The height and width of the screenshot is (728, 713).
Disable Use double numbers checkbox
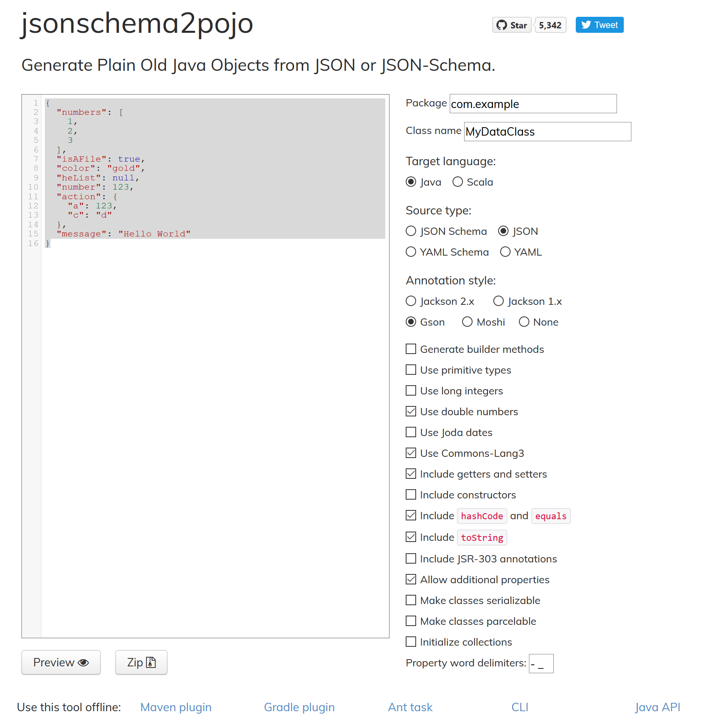411,412
